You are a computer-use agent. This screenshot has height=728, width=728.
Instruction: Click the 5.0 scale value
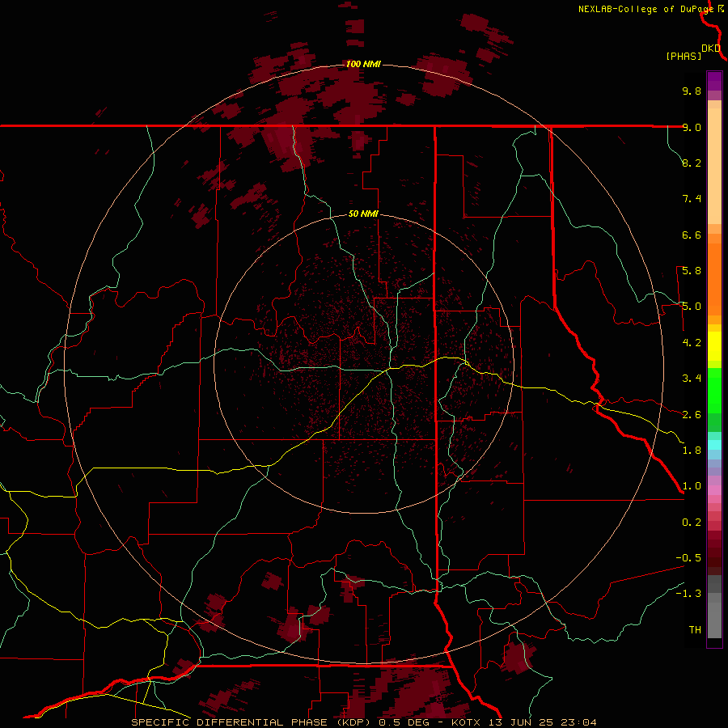click(692, 307)
